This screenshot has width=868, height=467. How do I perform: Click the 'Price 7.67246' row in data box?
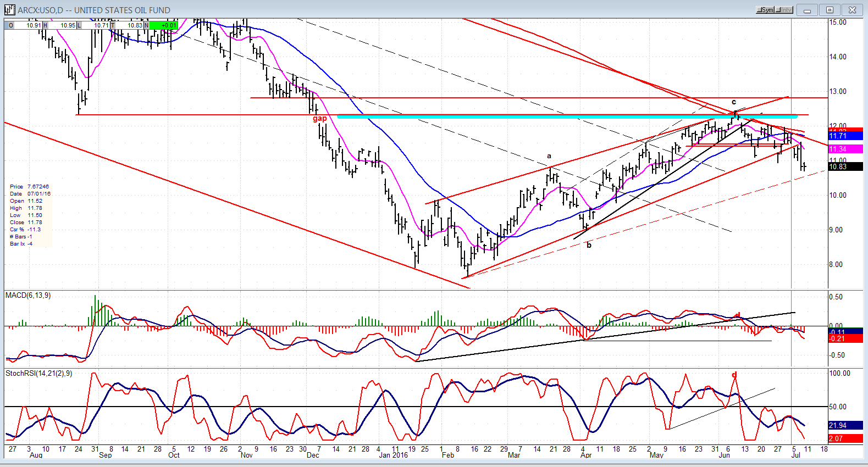pyautogui.click(x=30, y=187)
